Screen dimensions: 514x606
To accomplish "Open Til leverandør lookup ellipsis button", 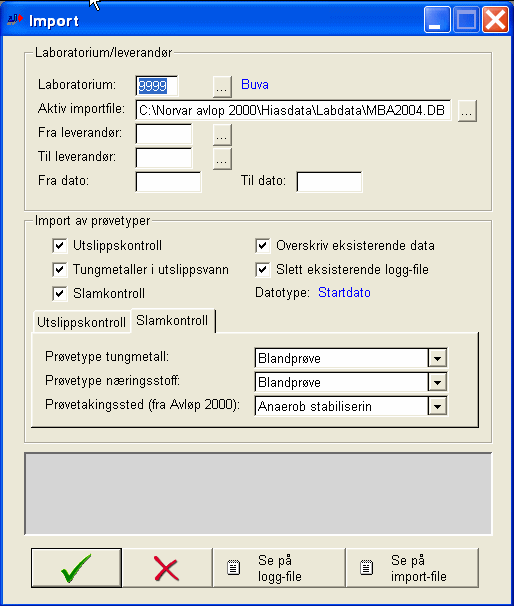I will tap(222, 159).
